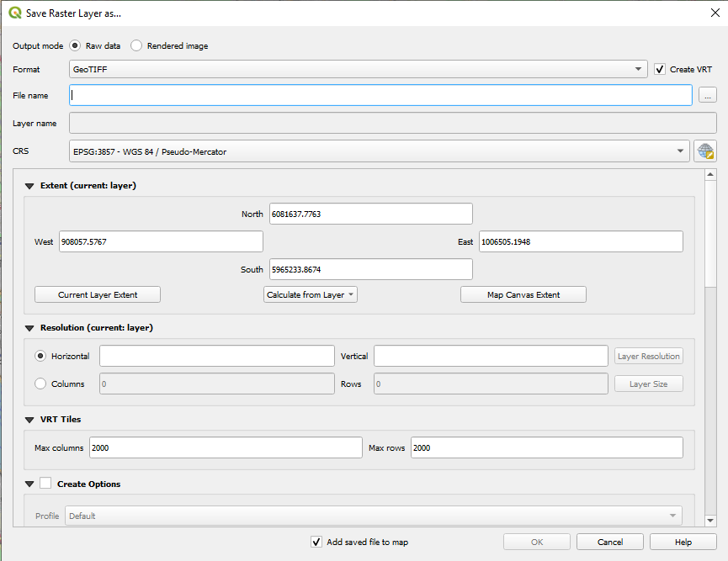This screenshot has height=561, width=728.
Task: Expand the Create Options section
Action: [29, 484]
